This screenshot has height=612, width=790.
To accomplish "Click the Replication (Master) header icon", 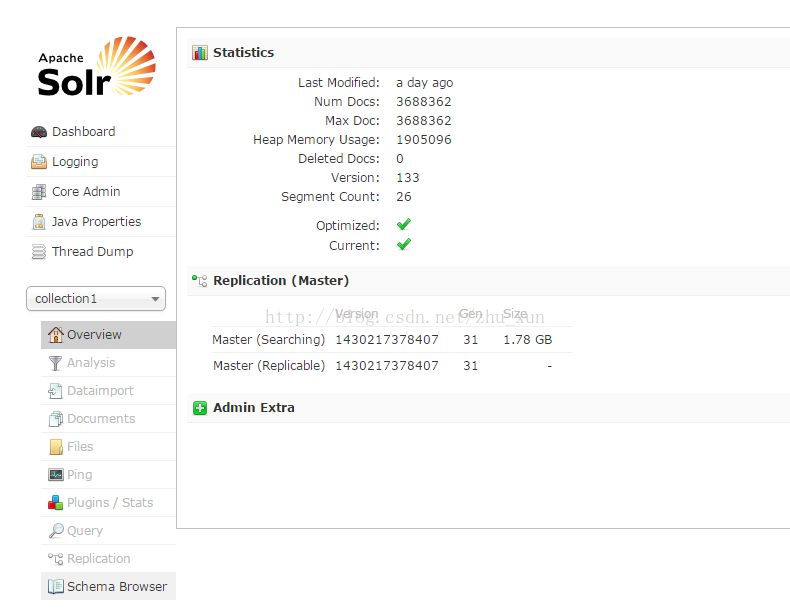I will (200, 281).
